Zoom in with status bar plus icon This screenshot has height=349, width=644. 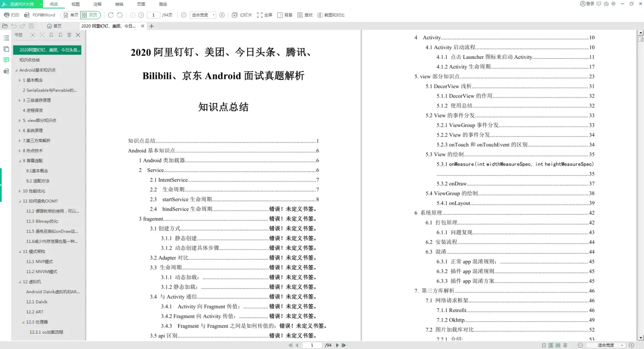coord(631,345)
